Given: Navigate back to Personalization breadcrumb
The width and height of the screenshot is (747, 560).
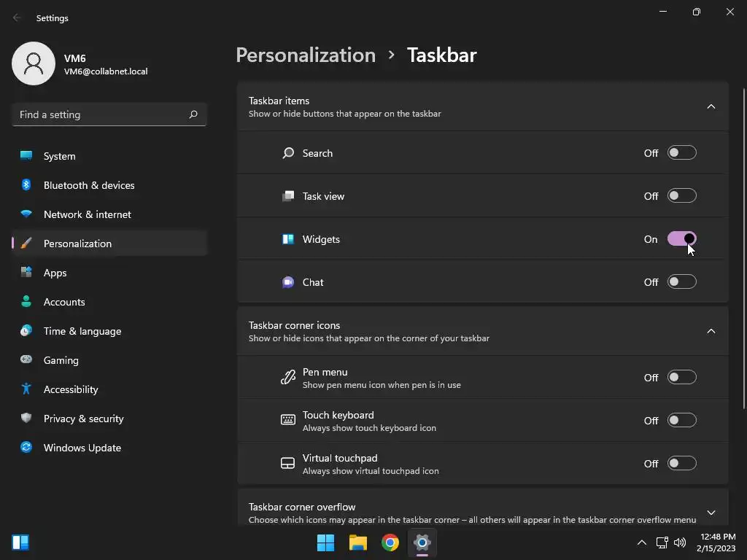Looking at the screenshot, I should point(306,55).
